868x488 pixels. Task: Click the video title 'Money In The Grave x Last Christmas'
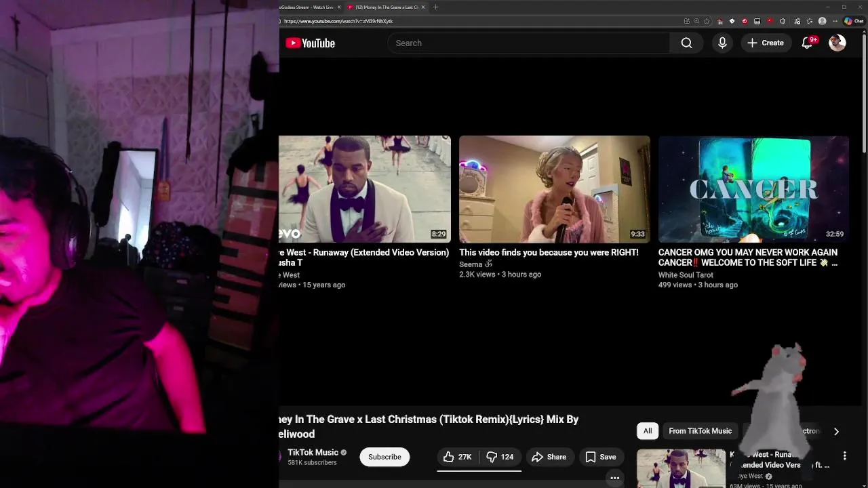coord(429,426)
